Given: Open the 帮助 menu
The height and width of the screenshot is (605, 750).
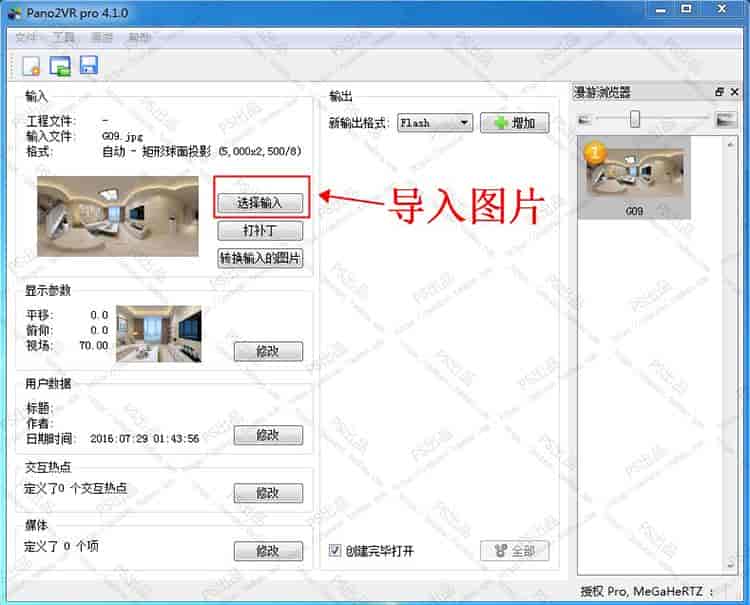Looking at the screenshot, I should coord(139,37).
